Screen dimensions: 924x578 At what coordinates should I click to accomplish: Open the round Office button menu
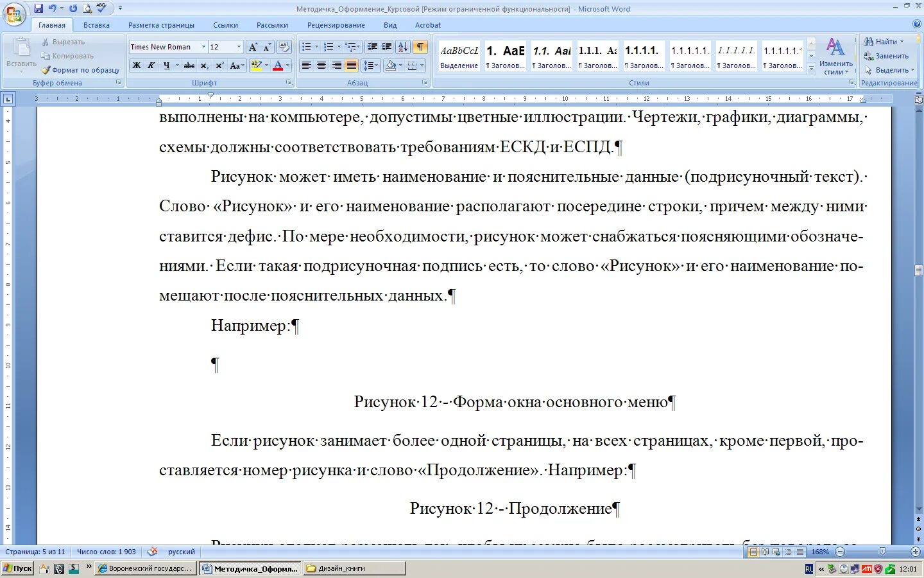[x=14, y=13]
